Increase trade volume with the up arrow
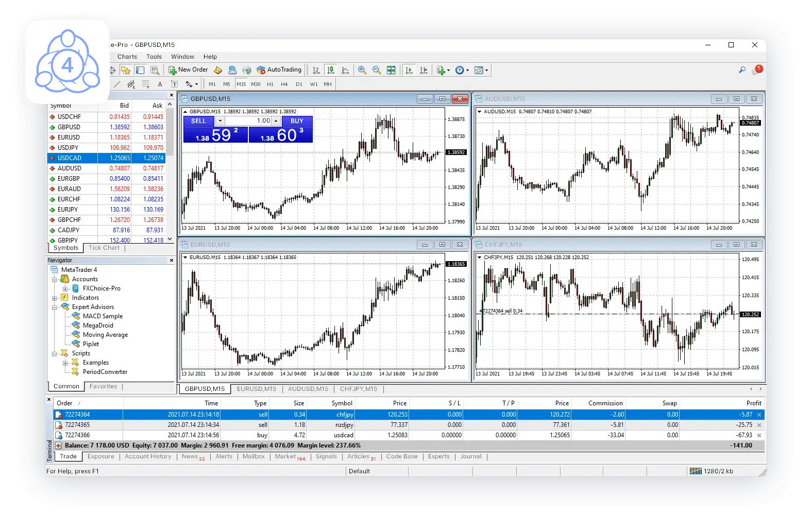 pyautogui.click(x=276, y=121)
